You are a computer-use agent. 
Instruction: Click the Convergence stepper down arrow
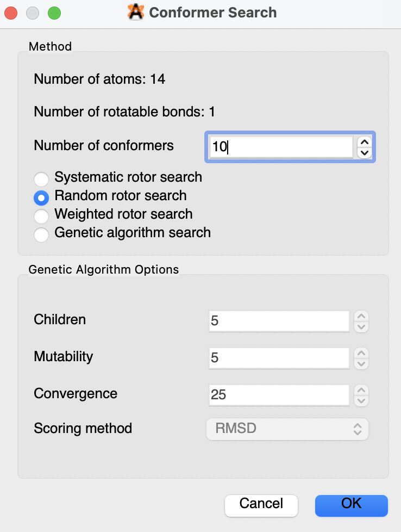point(361,400)
